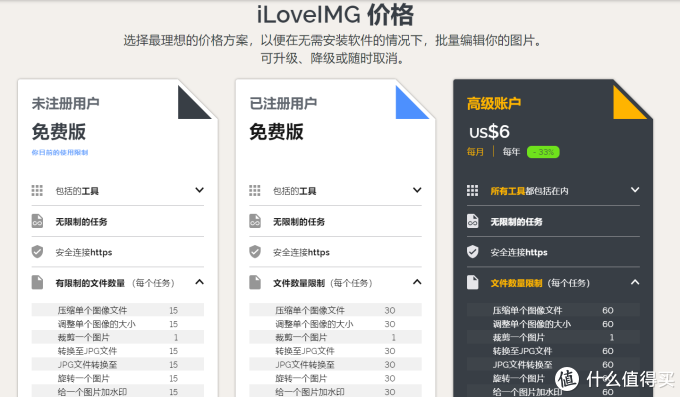This screenshot has width=680, height=397.
Task: Click JPG文件转换至 row with limit 60
Action: coord(553,364)
